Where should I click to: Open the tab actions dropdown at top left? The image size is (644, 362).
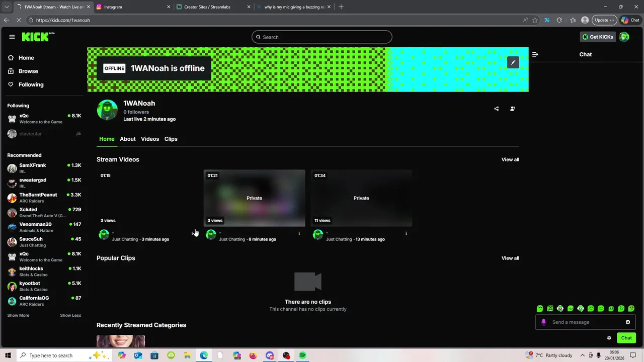pos(7,7)
